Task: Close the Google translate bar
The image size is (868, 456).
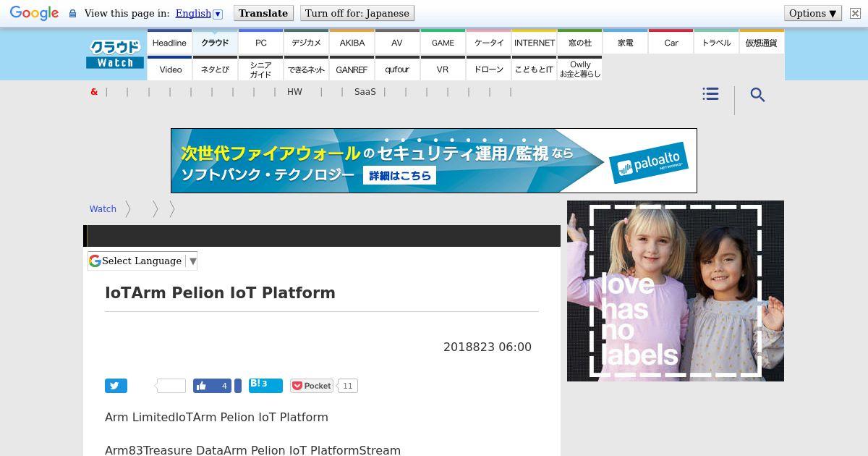Action: tap(855, 13)
